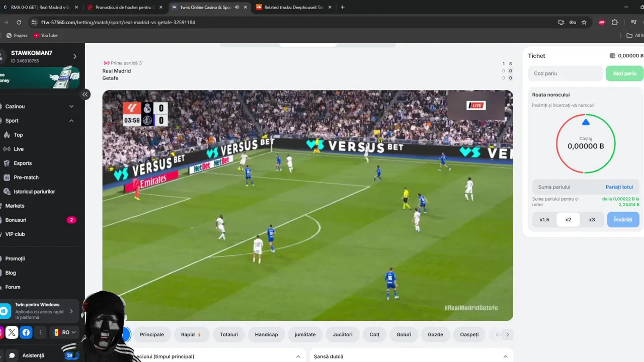Open the Blog page
Image resolution: width=644 pixels, height=362 pixels.
[x=11, y=273]
